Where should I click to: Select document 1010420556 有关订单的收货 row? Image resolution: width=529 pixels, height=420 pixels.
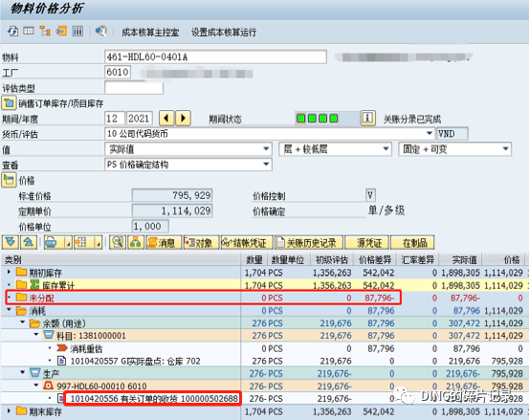point(263,399)
